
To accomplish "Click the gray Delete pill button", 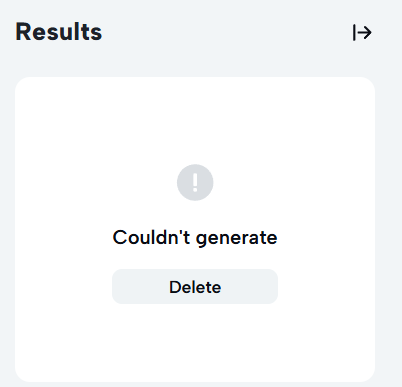I will click(x=195, y=287).
